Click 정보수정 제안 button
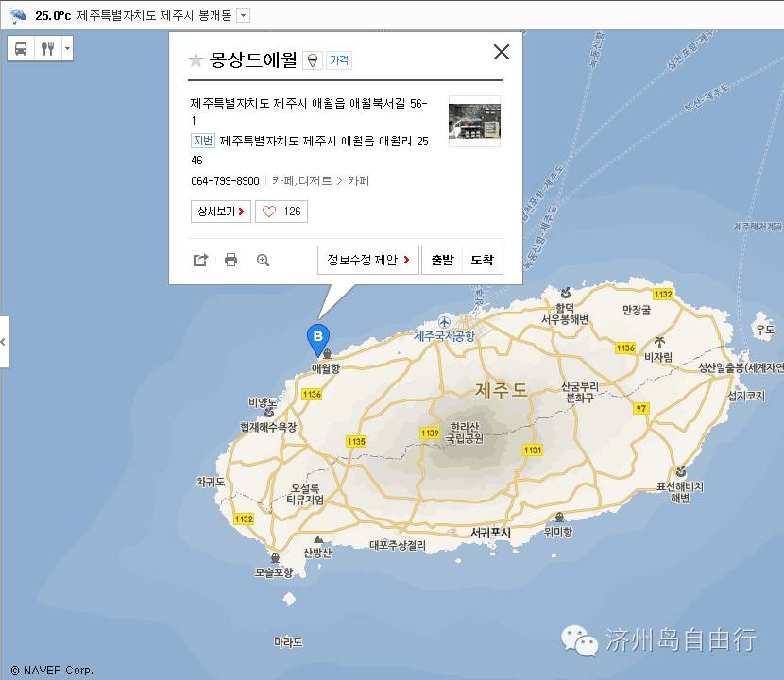This screenshot has width=784, height=680. point(368,260)
